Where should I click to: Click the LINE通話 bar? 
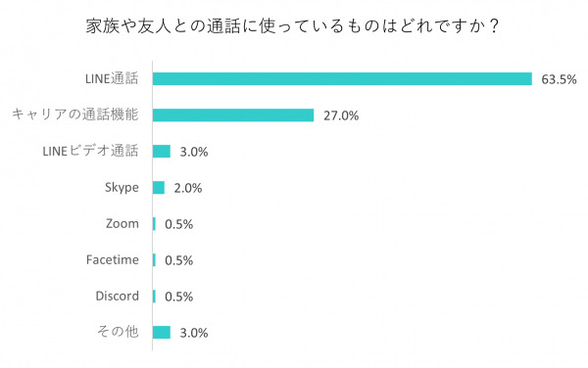tap(342, 79)
